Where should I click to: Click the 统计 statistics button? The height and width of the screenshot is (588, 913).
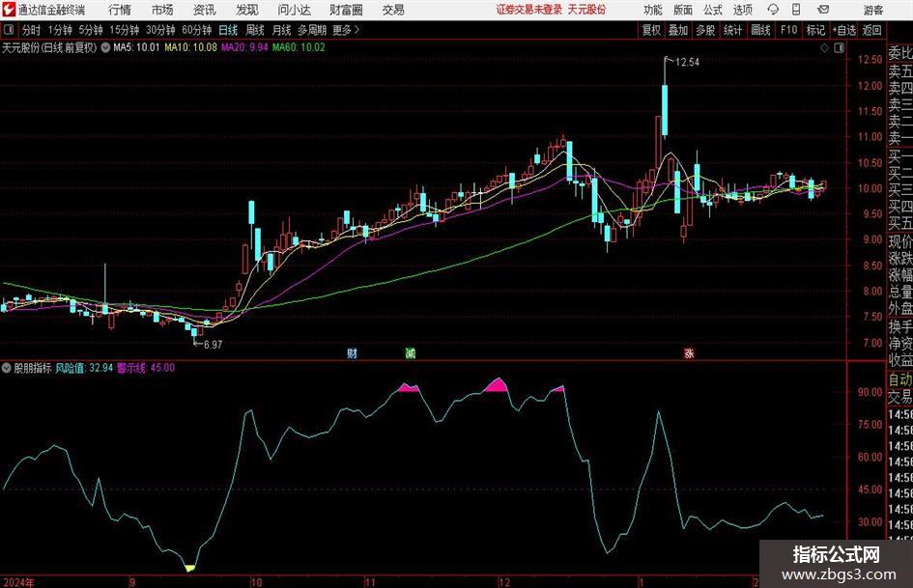[x=732, y=30]
